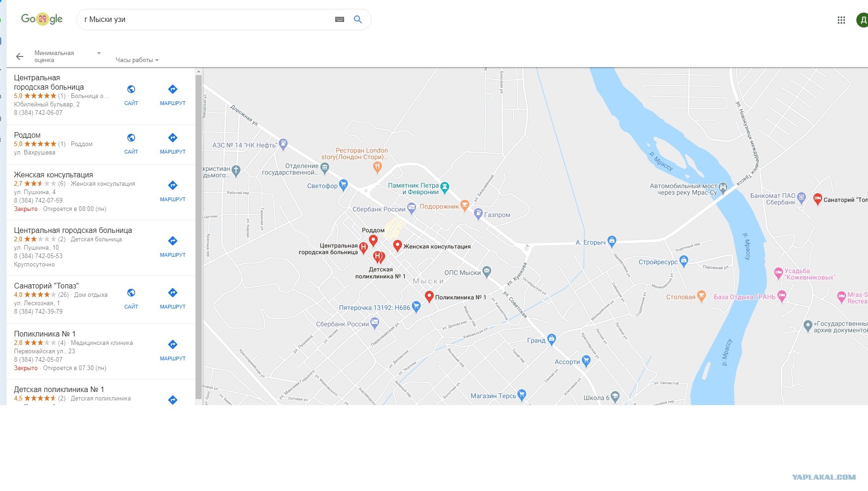The image size is (868, 491).
Task: Click the Google logo
Action: point(42,19)
